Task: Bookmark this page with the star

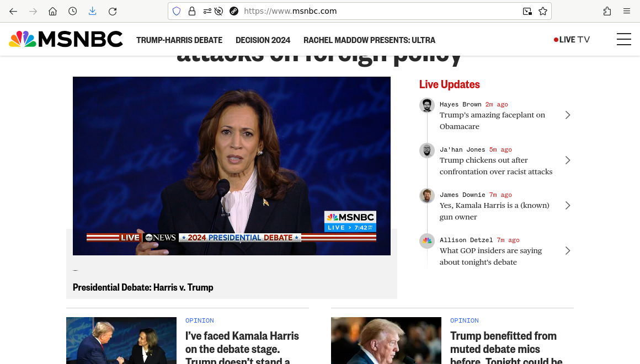Action: pyautogui.click(x=542, y=11)
